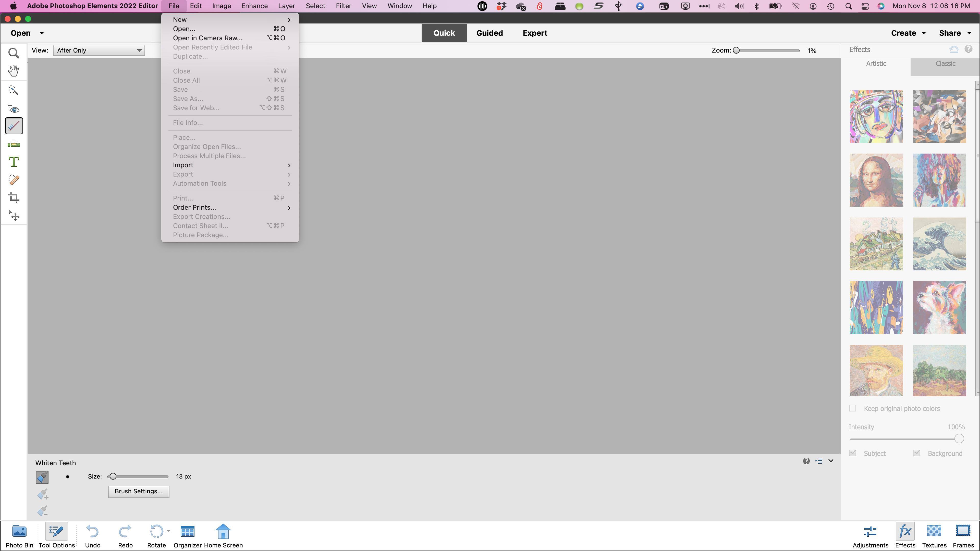Click the Home Screen icon
The image size is (980, 551).
(x=223, y=535)
